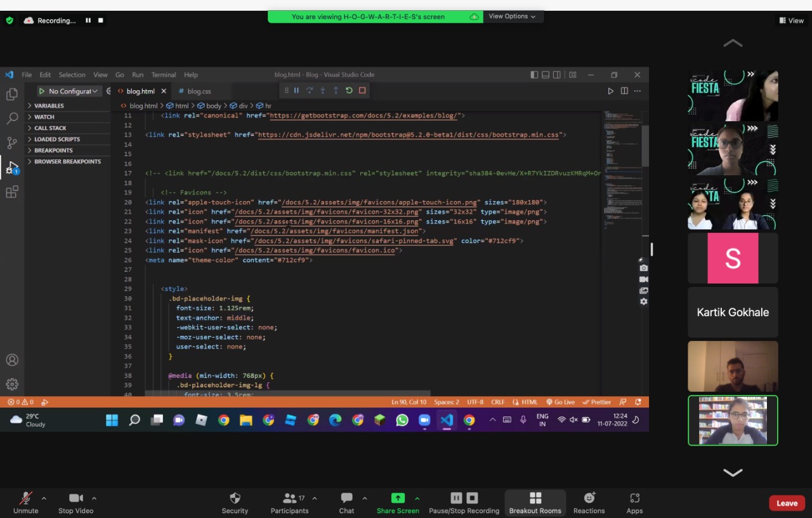Open the Search icon in activity bar

click(x=11, y=118)
